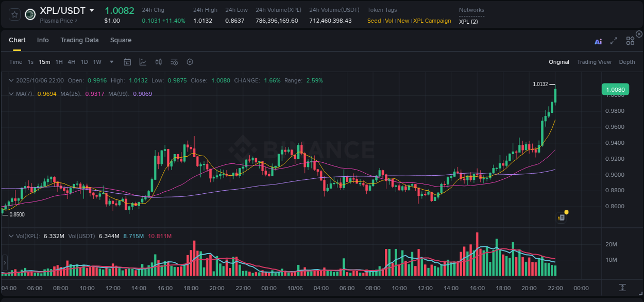Expand the chart using the fullscreen arrows icon

pyautogui.click(x=614, y=41)
